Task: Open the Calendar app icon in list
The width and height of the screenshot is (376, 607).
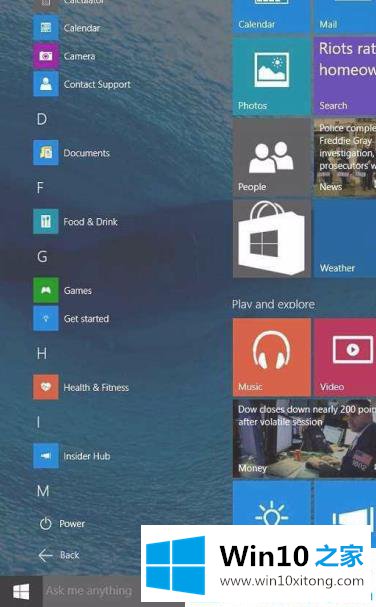Action: [46, 27]
